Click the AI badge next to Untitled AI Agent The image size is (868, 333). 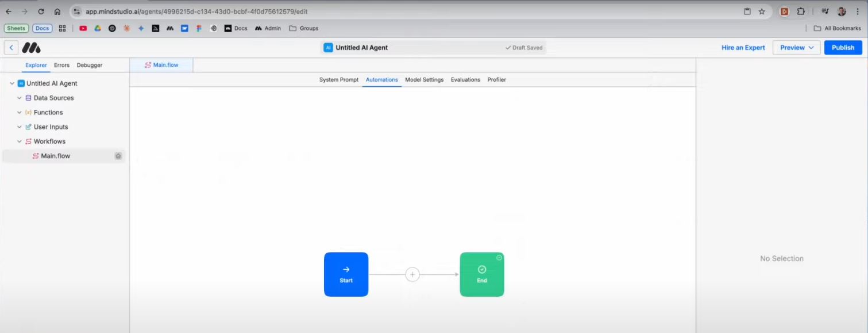tap(328, 47)
